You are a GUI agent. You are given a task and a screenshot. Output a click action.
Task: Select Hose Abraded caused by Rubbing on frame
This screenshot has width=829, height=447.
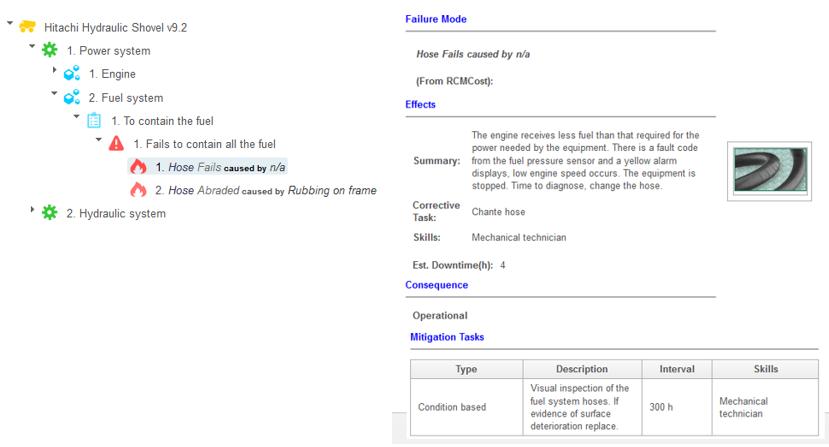265,190
